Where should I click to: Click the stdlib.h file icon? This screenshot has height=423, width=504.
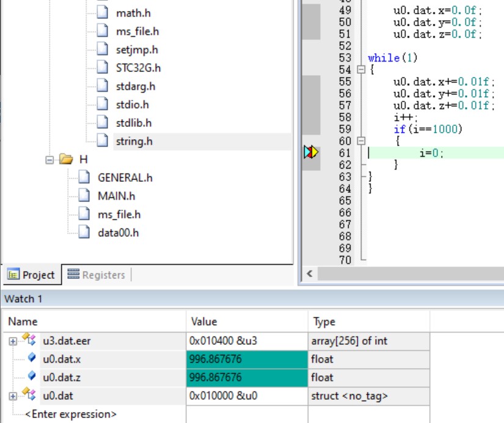(x=103, y=122)
